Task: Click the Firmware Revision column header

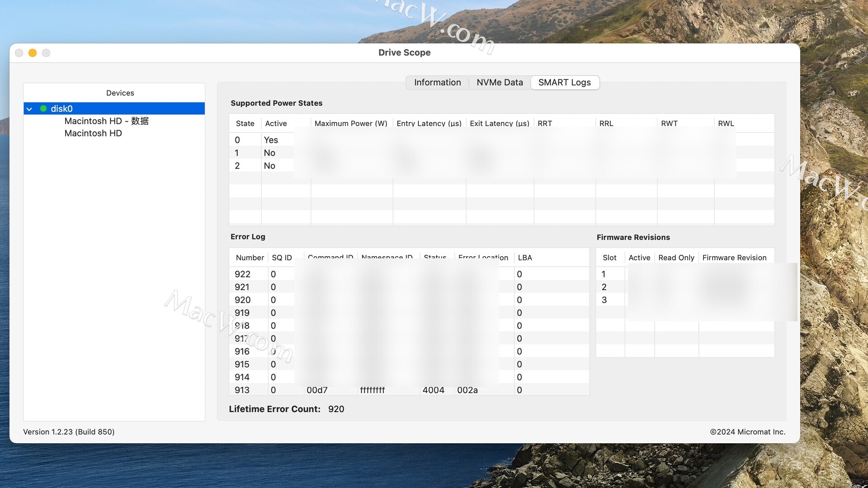Action: (x=734, y=258)
